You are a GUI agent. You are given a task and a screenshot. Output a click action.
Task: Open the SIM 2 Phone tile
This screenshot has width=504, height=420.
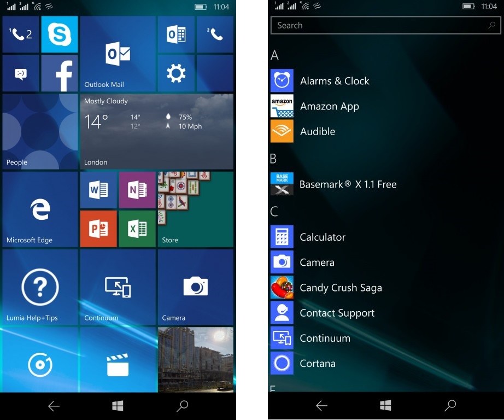tap(215, 34)
